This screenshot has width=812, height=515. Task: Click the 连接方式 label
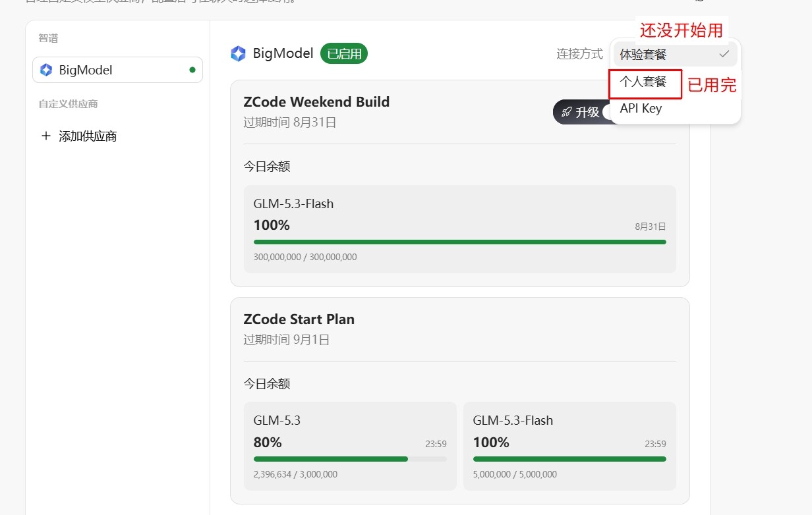(579, 54)
